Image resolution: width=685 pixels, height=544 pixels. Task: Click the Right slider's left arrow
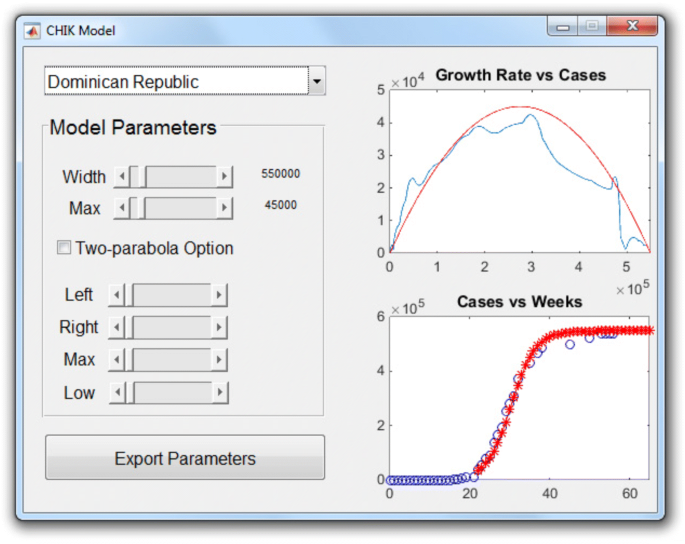(117, 327)
